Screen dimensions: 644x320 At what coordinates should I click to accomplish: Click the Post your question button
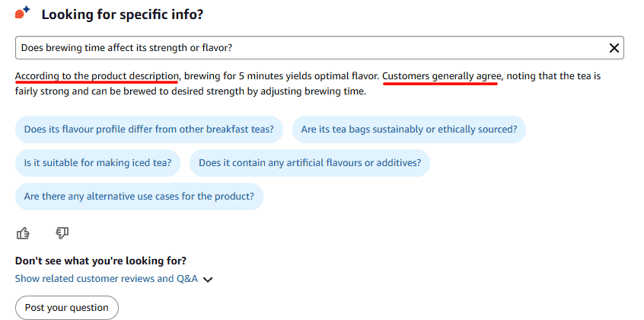point(67,308)
